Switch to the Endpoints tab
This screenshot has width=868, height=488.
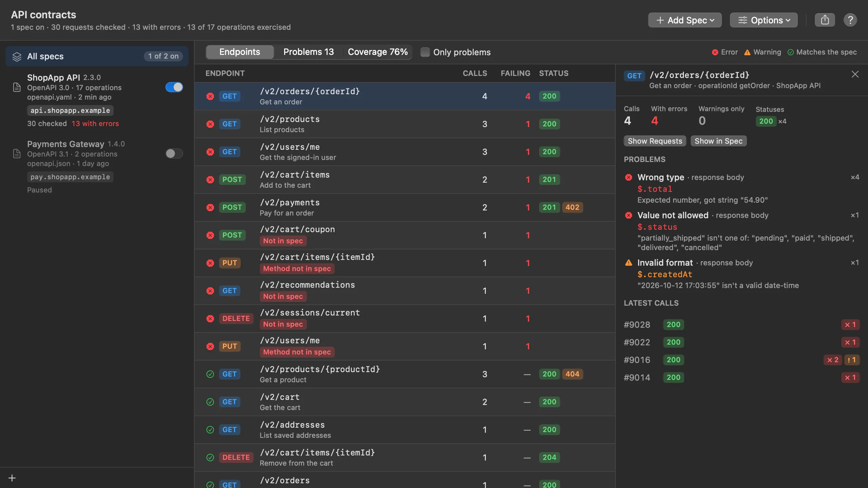[x=240, y=52]
